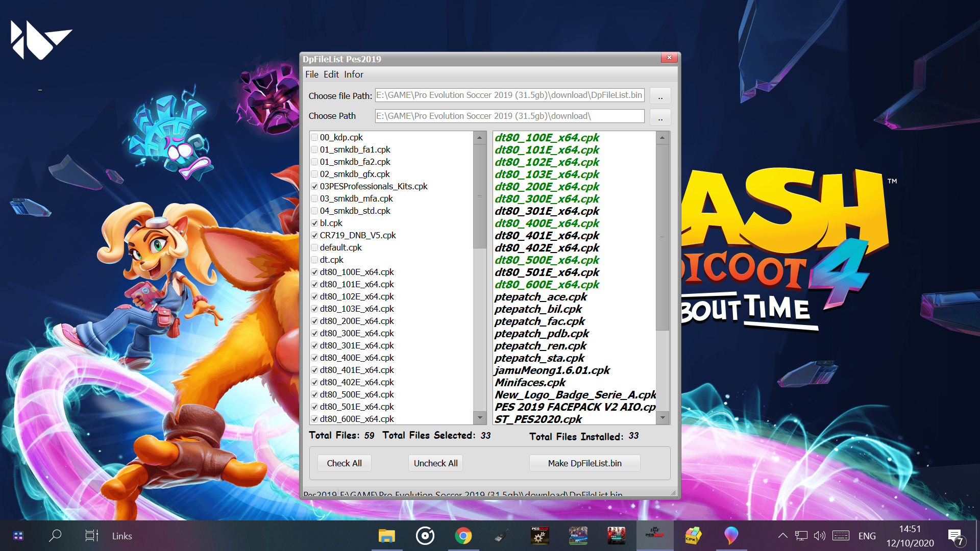Viewport: 980px width, 551px height.
Task: Click the Choose Path text field
Action: [509, 116]
